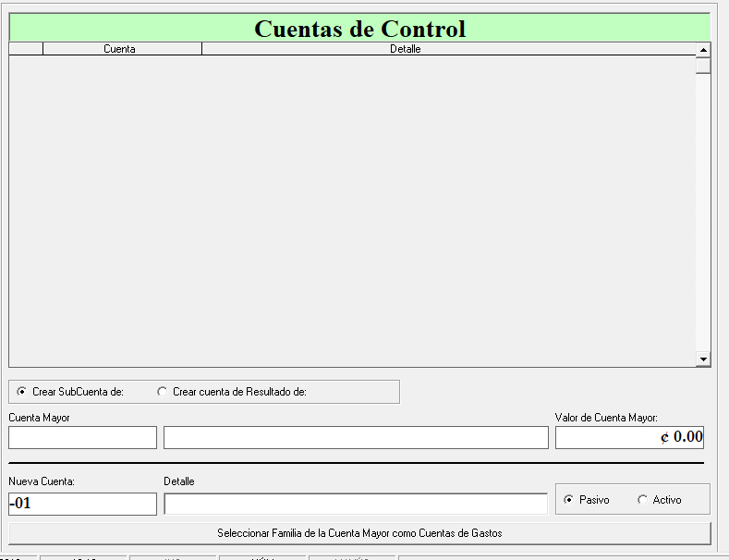Click the grid scrollbar up arrow
Image resolution: width=729 pixels, height=560 pixels.
pyautogui.click(x=703, y=50)
